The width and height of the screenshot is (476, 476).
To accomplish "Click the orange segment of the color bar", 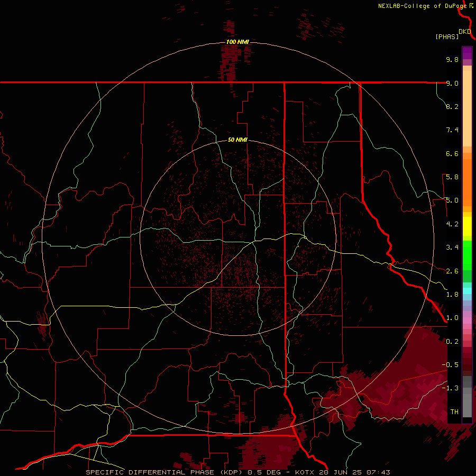I will tap(467, 182).
